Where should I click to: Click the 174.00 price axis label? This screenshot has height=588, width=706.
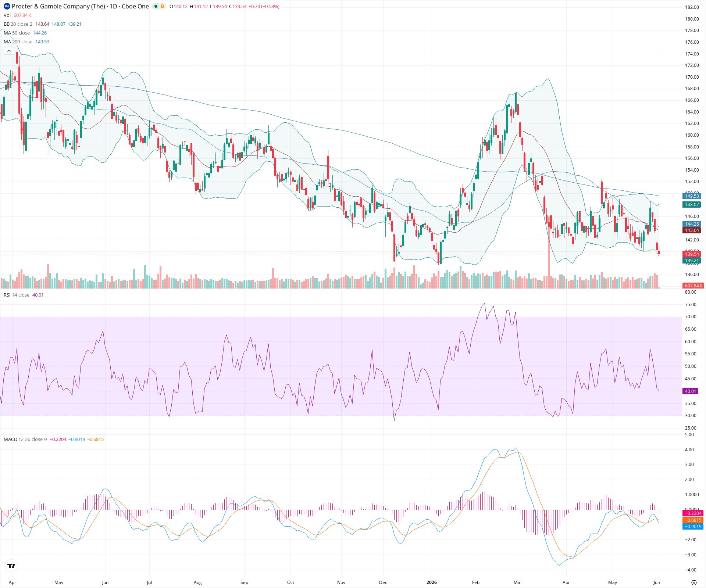coord(692,54)
